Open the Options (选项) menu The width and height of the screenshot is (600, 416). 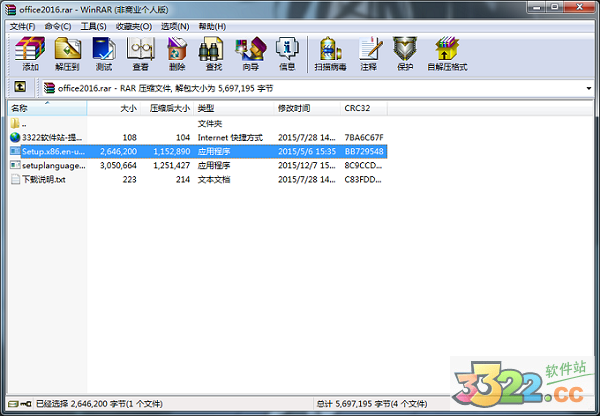pos(175,26)
